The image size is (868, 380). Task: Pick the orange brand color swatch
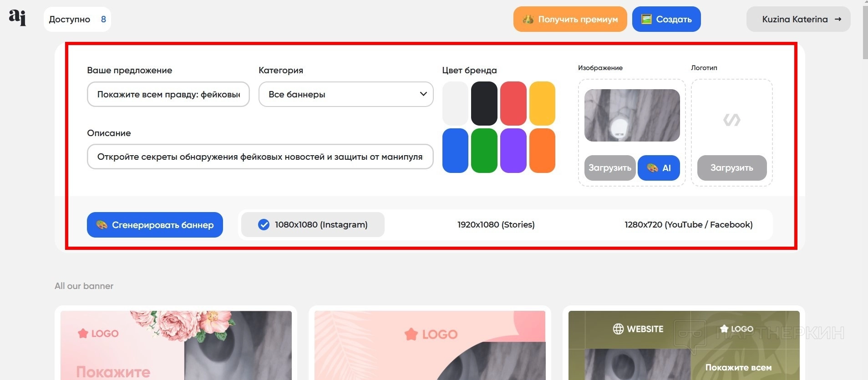542,151
